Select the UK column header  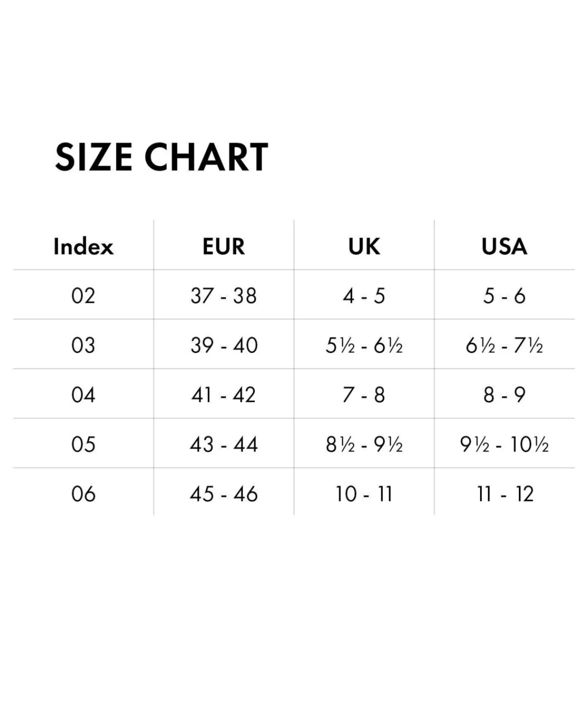point(364,246)
